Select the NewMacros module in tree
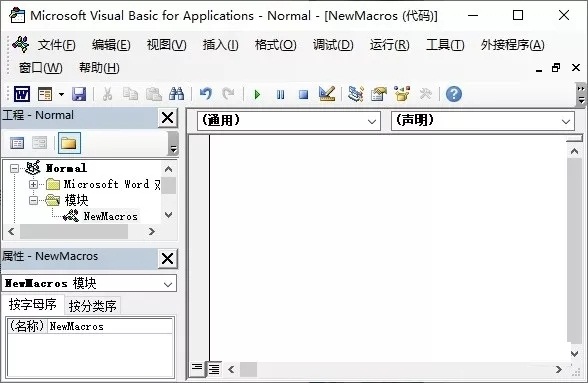The width and height of the screenshot is (588, 383). tap(110, 216)
